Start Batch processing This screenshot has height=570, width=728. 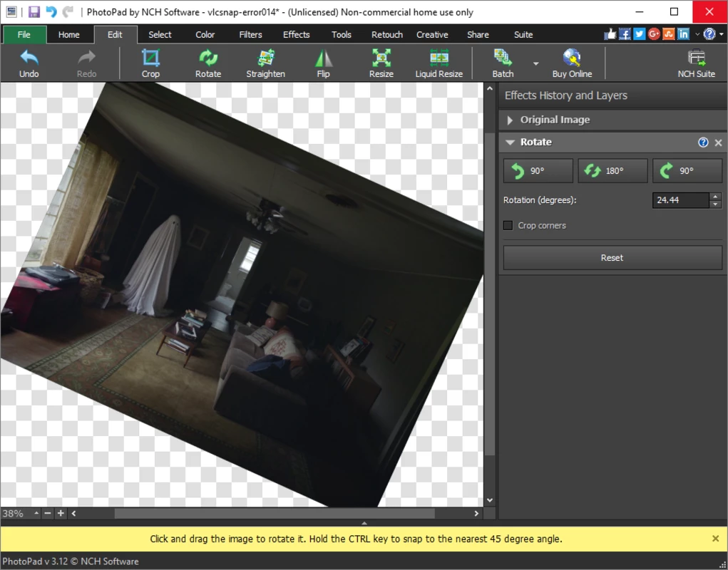click(x=503, y=63)
